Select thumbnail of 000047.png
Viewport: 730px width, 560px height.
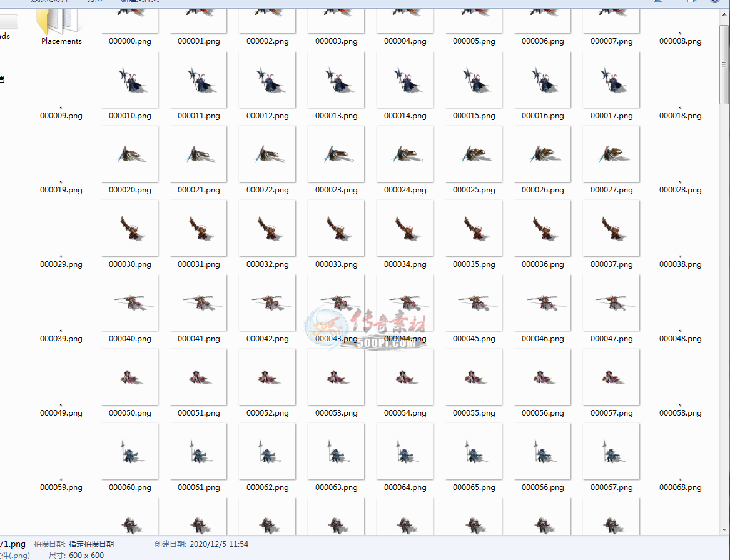[x=611, y=302]
